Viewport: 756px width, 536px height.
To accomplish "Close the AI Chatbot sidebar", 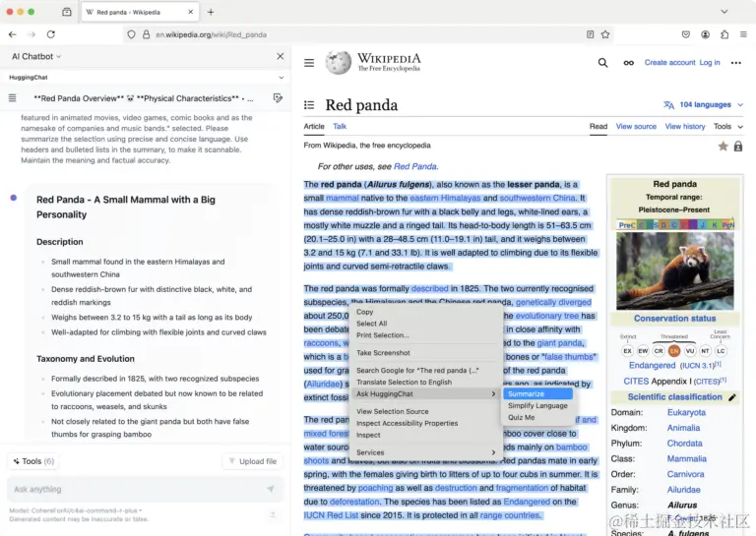I will point(281,56).
